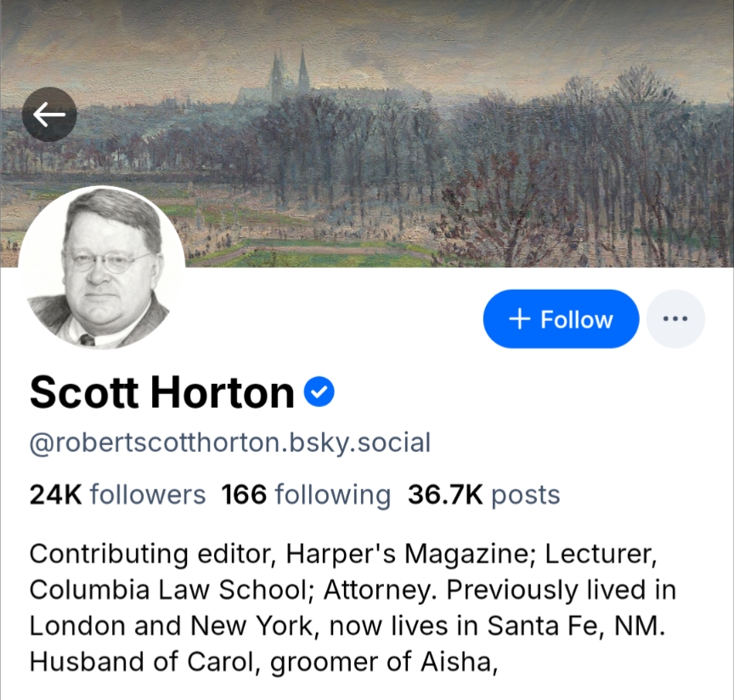View the banner painting image
Image resolution: width=734 pixels, height=700 pixels.
pos(367,133)
